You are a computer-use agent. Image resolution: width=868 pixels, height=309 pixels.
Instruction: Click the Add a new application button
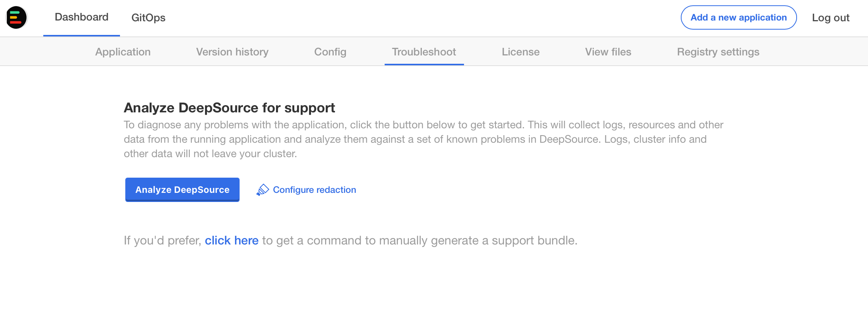pos(738,17)
